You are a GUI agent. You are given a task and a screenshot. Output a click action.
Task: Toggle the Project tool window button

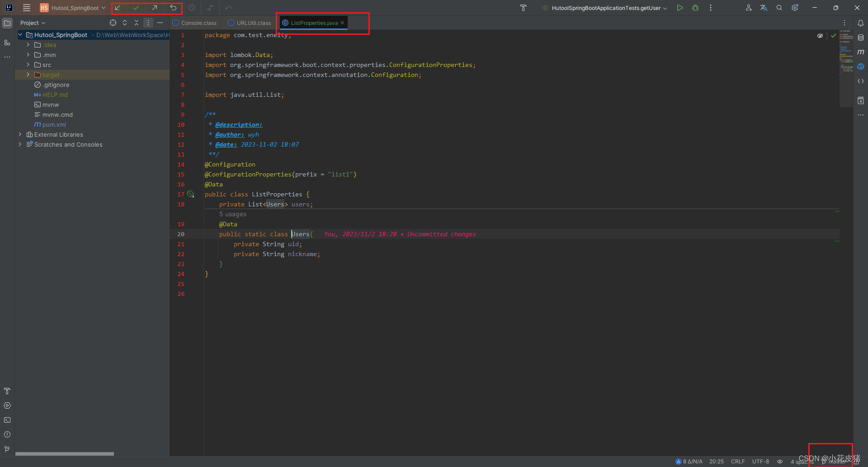pyautogui.click(x=7, y=23)
